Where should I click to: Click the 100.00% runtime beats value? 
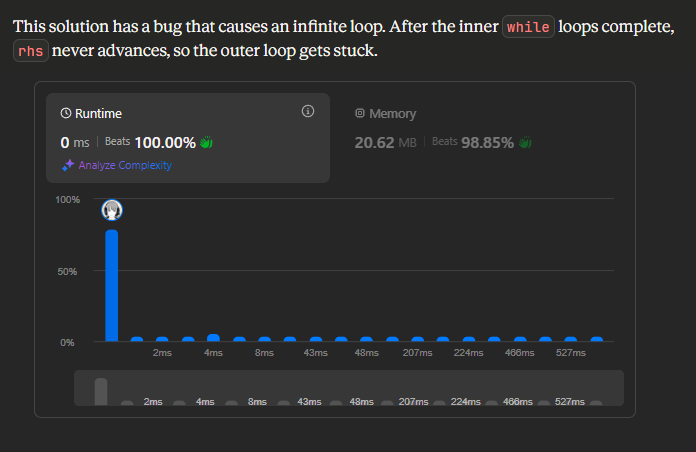[165, 143]
